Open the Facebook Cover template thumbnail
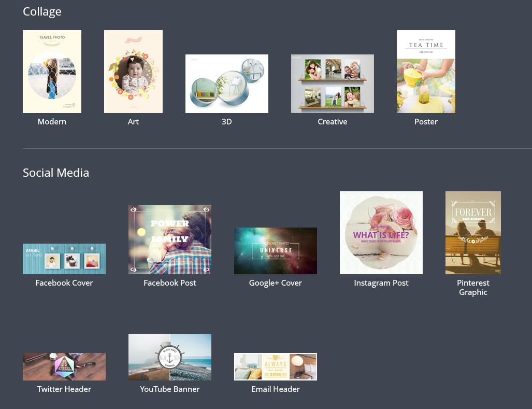532x409 pixels. 64,259
